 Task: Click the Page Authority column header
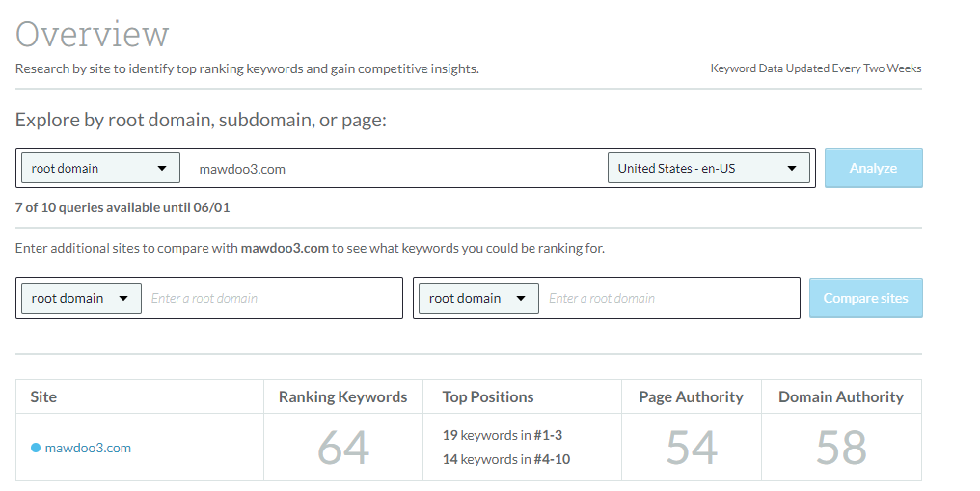[692, 396]
